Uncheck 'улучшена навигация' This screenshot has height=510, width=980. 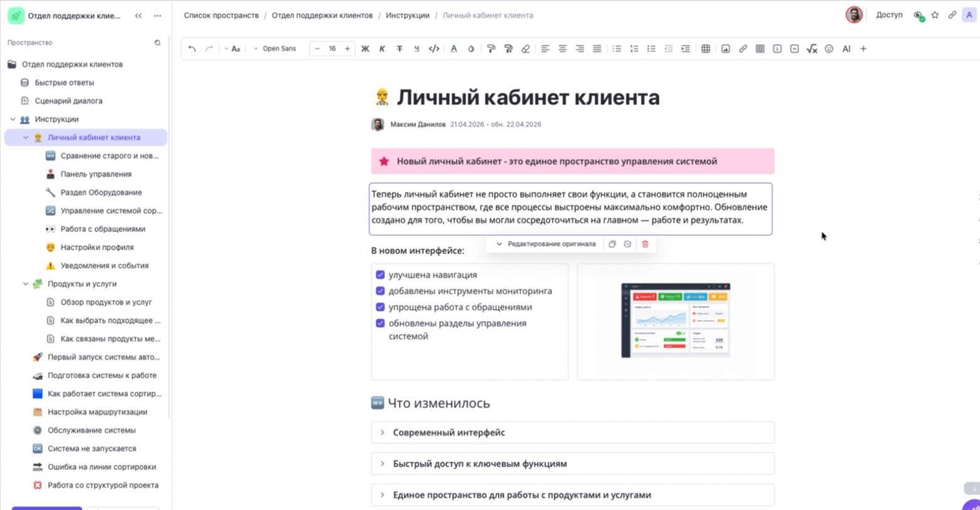[x=380, y=275]
